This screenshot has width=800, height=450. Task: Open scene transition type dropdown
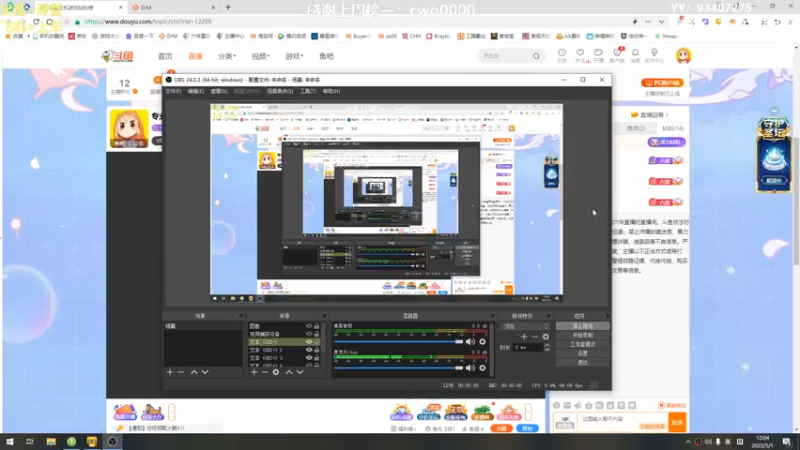[526, 327]
